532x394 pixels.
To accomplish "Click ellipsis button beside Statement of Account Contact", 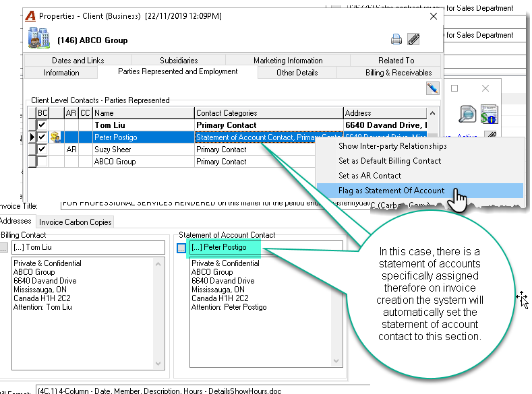I will coord(181,249).
